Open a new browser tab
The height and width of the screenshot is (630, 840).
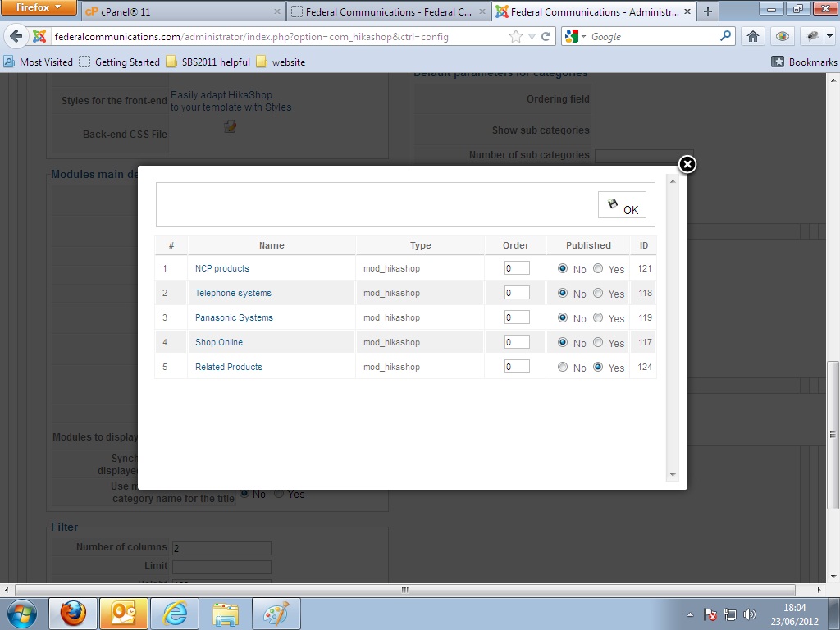[708, 11]
